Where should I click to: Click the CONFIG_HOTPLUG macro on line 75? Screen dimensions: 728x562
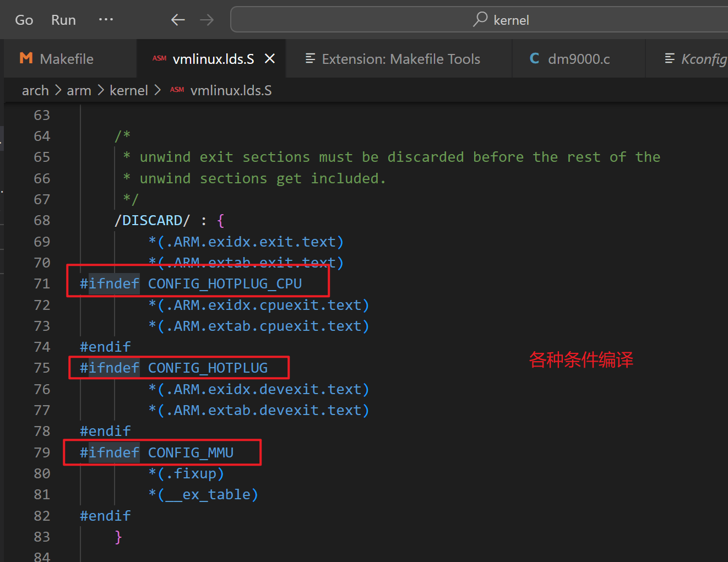tap(208, 368)
